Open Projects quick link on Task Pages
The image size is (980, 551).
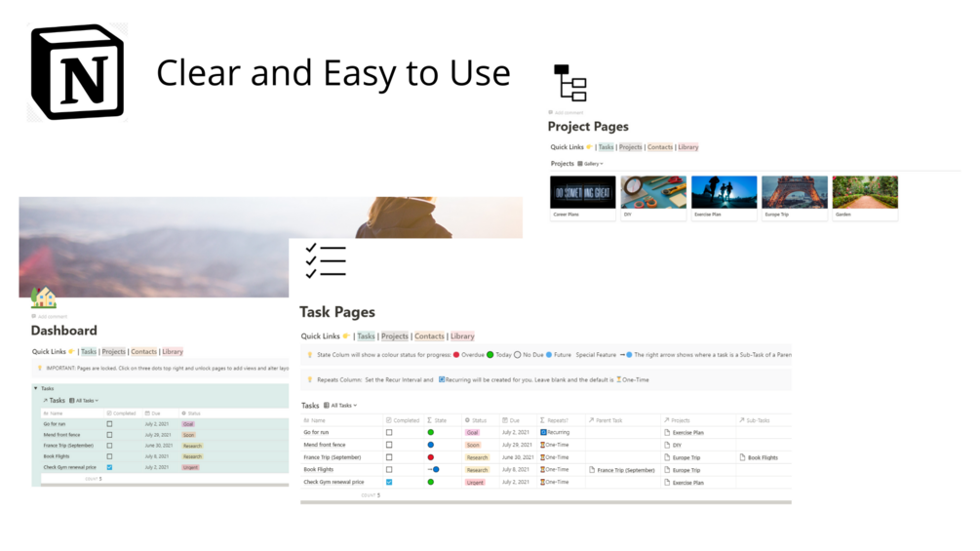coord(394,336)
